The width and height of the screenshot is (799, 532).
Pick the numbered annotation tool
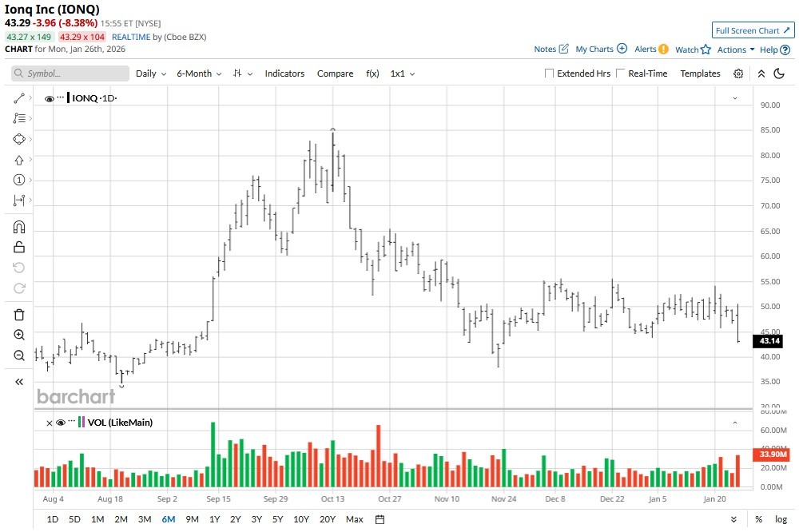19,180
